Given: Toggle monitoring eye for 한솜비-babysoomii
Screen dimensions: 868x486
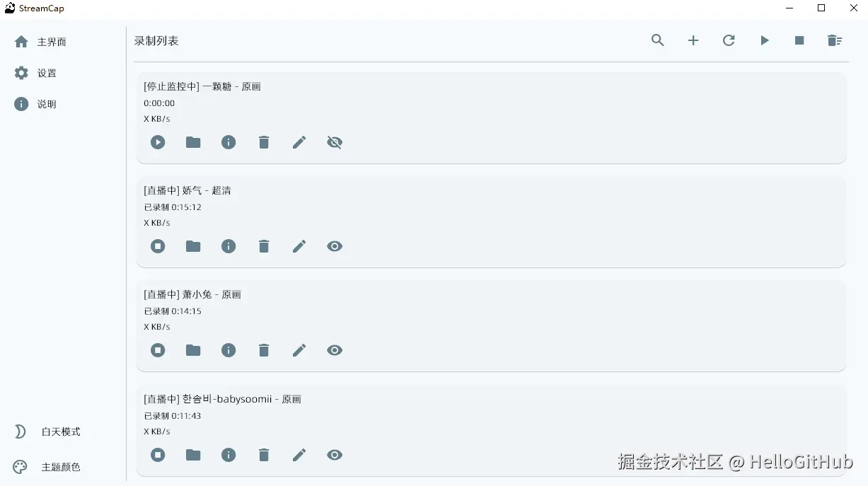Looking at the screenshot, I should (x=335, y=455).
